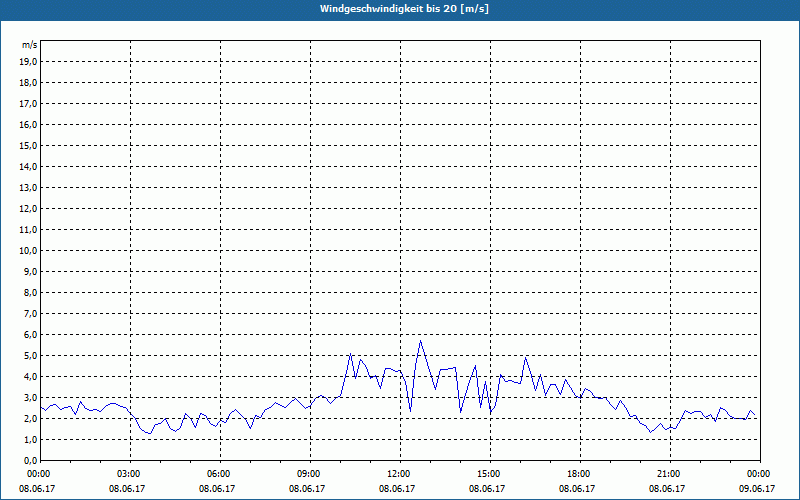This screenshot has height=500, width=800.
Task: Pick the "14,0" y-axis label
Action: pyautogui.click(x=29, y=166)
